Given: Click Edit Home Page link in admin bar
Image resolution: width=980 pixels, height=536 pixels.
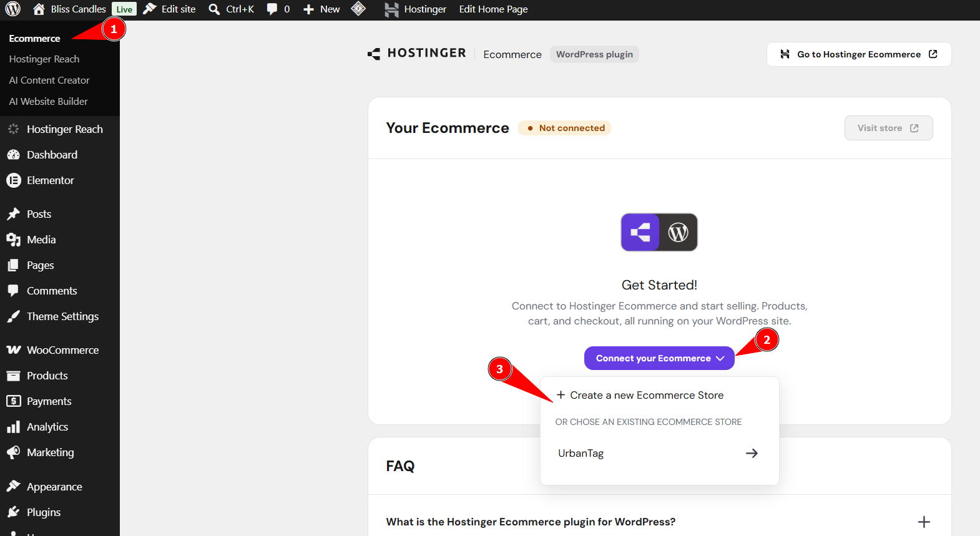Looking at the screenshot, I should click(x=494, y=9).
